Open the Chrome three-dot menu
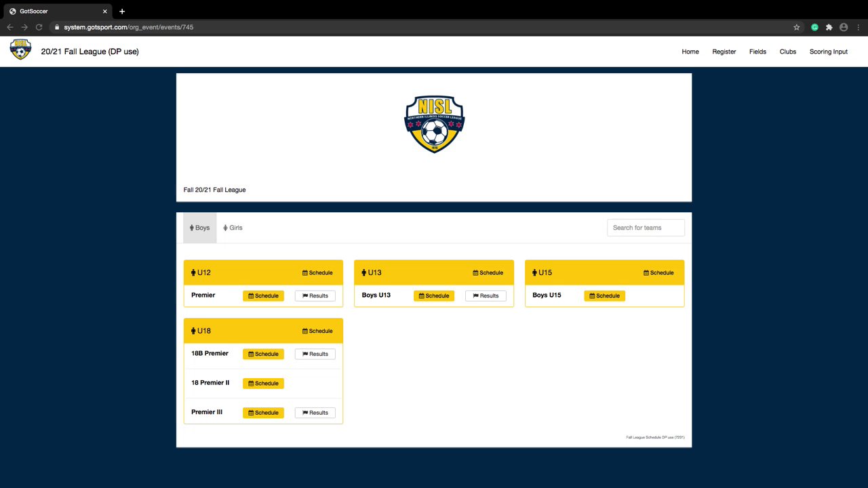The width and height of the screenshot is (868, 488). tap(858, 27)
